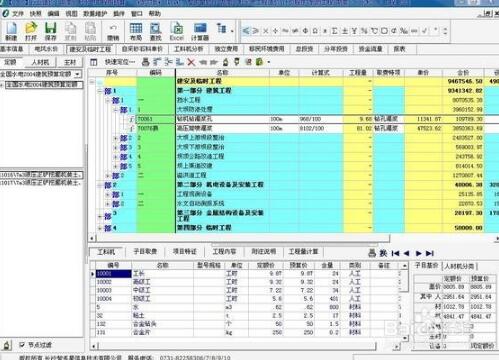499x360 pixels.
Task: Open the 文件 (File) menu
Action: (x=18, y=14)
